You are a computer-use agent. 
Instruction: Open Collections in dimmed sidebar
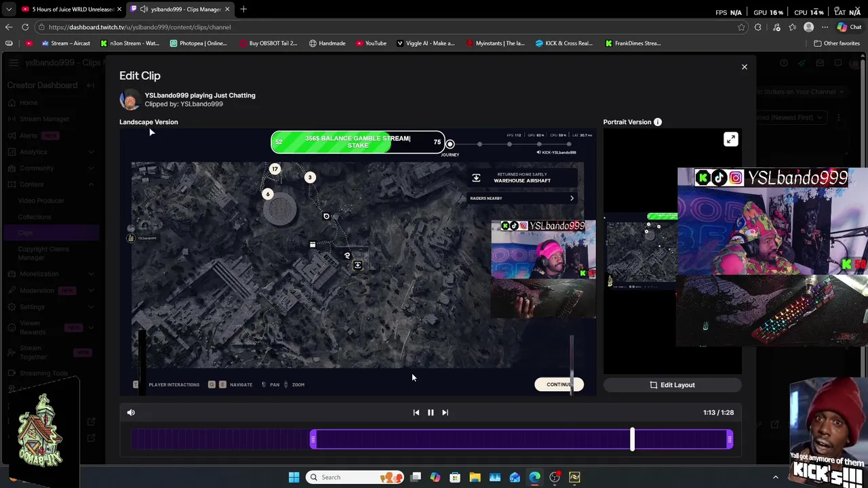point(35,217)
